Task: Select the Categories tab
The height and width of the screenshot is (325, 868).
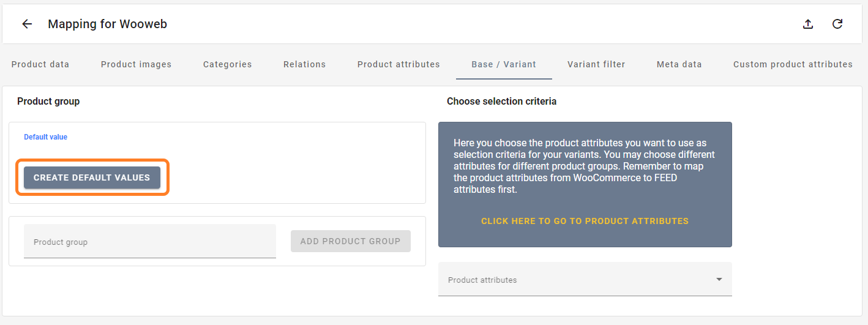Action: click(x=227, y=64)
